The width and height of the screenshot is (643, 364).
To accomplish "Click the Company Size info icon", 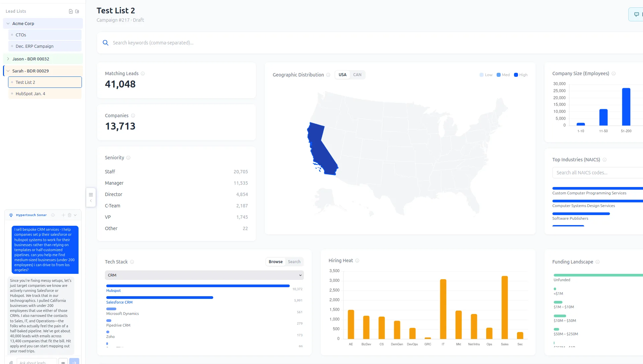I will [614, 73].
